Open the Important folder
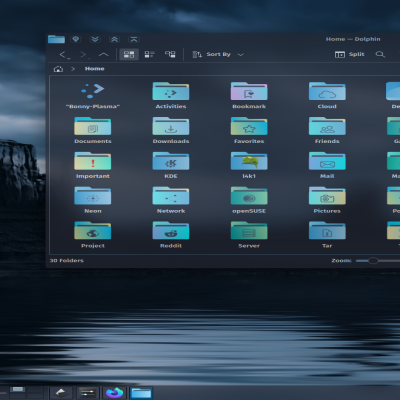This screenshot has height=400, width=400. coord(93,161)
